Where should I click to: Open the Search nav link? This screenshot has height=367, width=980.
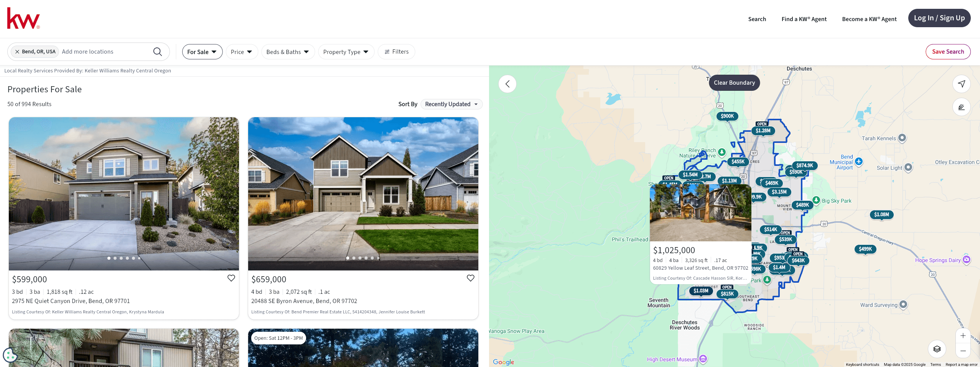pos(757,19)
